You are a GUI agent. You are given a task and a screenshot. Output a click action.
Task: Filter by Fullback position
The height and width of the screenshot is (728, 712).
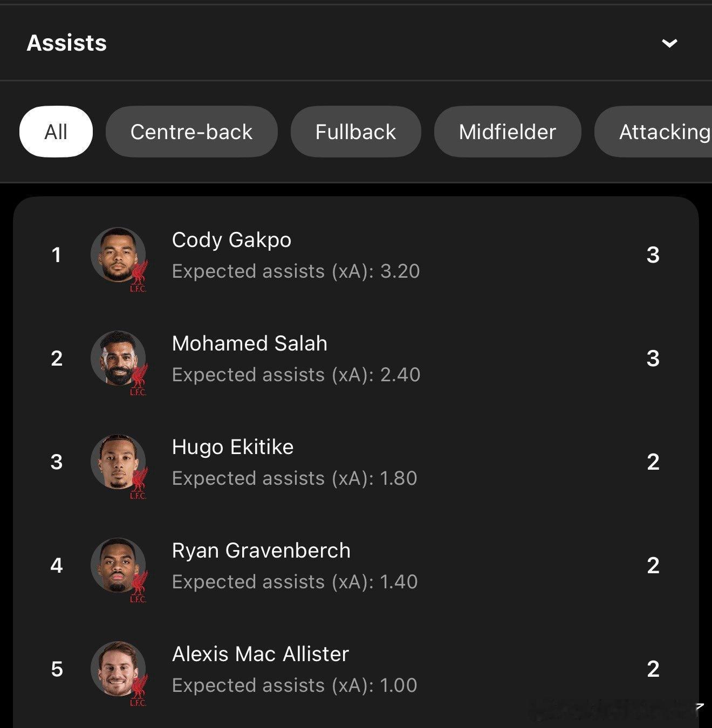point(355,132)
